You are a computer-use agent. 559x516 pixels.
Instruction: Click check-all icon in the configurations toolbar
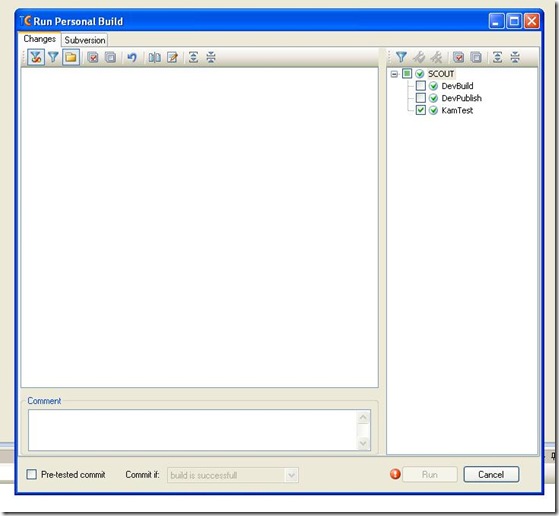[x=458, y=57]
